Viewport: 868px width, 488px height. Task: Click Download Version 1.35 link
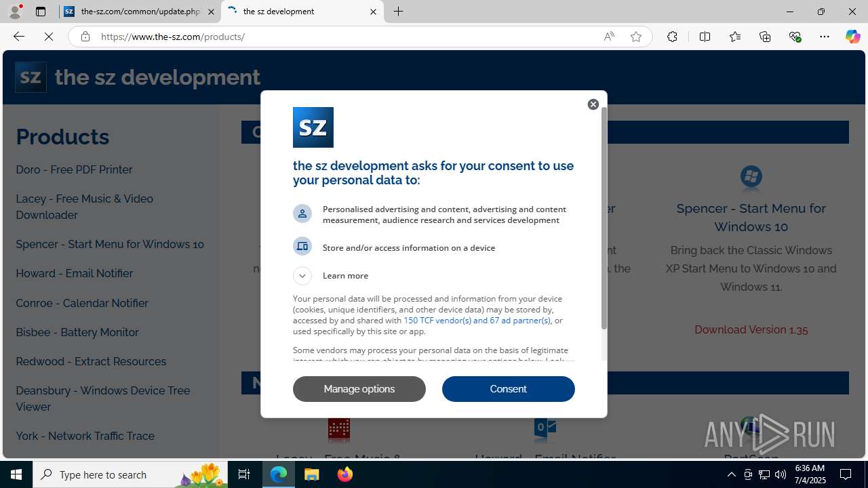pyautogui.click(x=751, y=330)
